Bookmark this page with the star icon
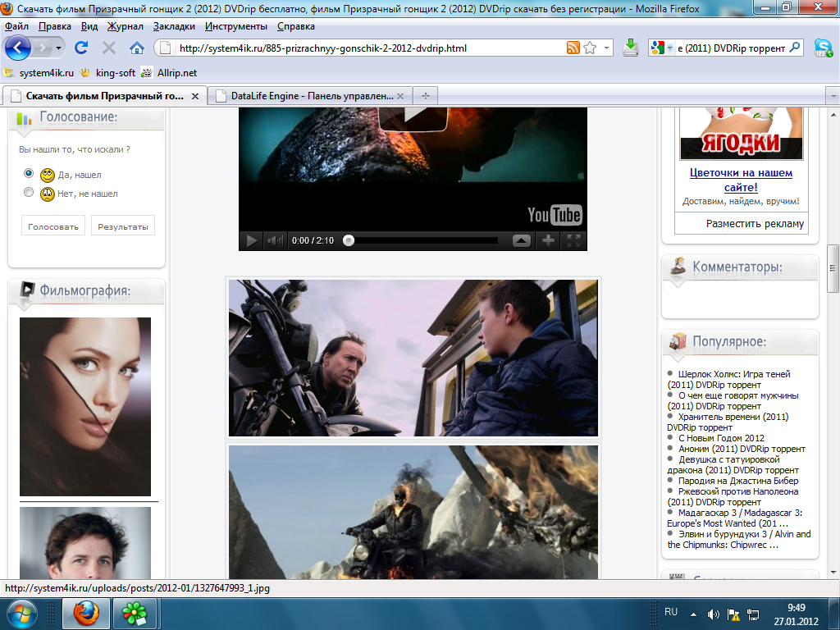 tap(590, 48)
